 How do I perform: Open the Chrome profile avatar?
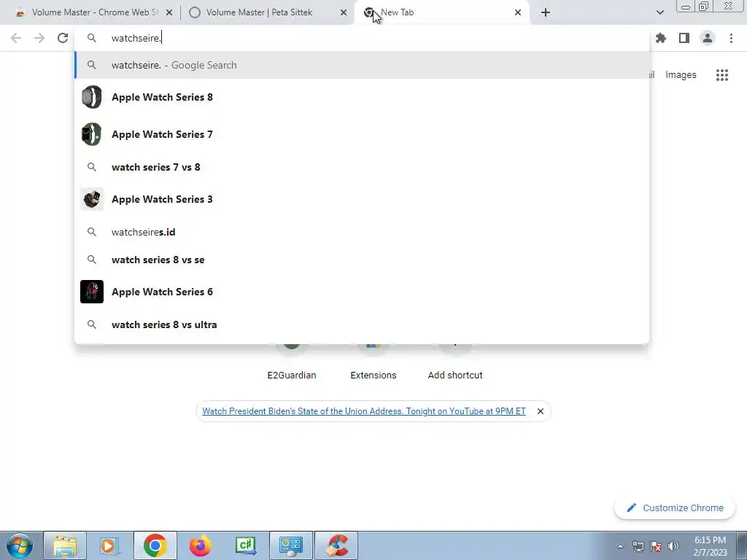(x=708, y=38)
